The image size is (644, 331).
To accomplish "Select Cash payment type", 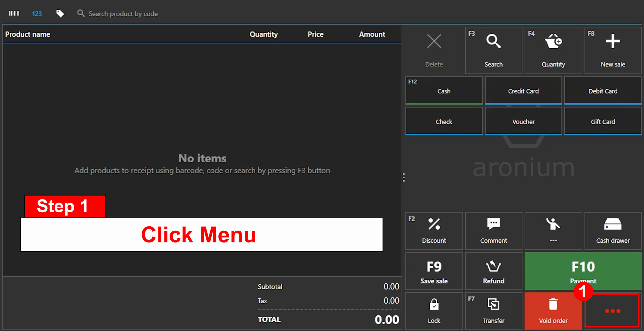I will pos(444,91).
